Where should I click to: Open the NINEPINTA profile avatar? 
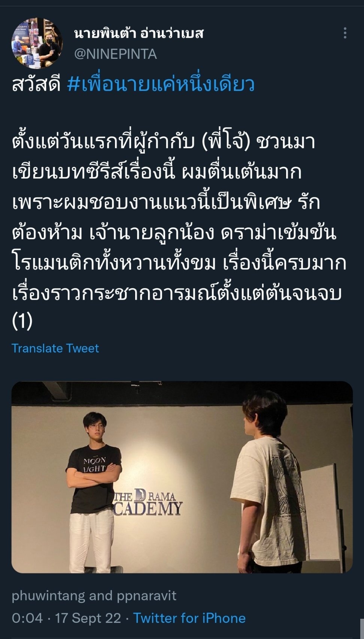37,43
